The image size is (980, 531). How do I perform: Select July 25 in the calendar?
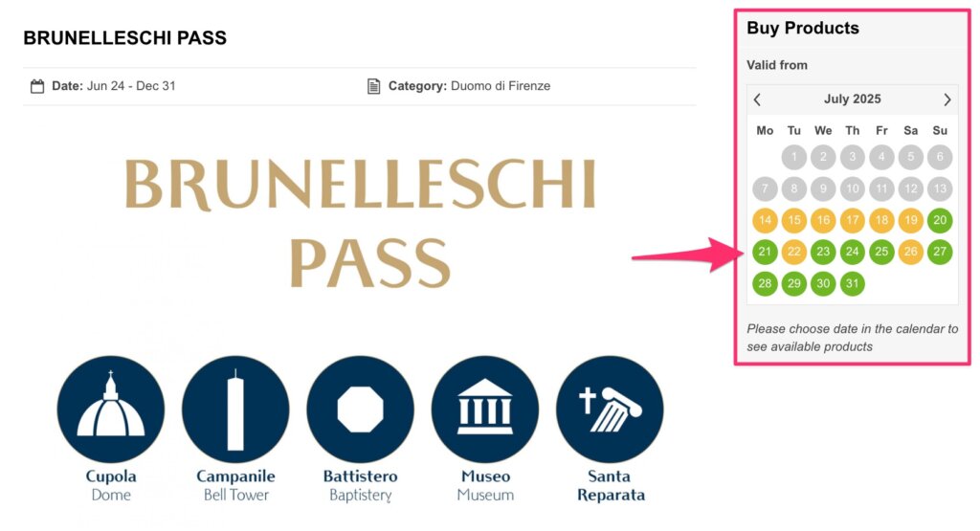[x=881, y=253]
